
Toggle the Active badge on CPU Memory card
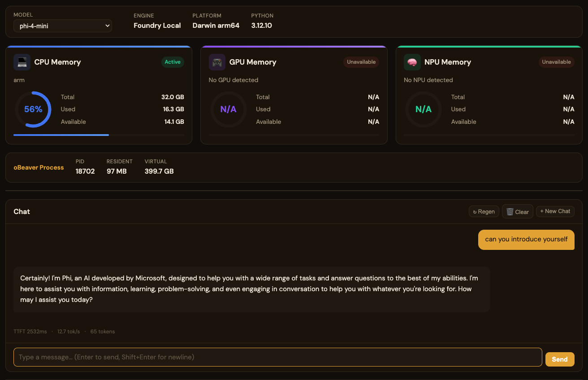pyautogui.click(x=173, y=62)
